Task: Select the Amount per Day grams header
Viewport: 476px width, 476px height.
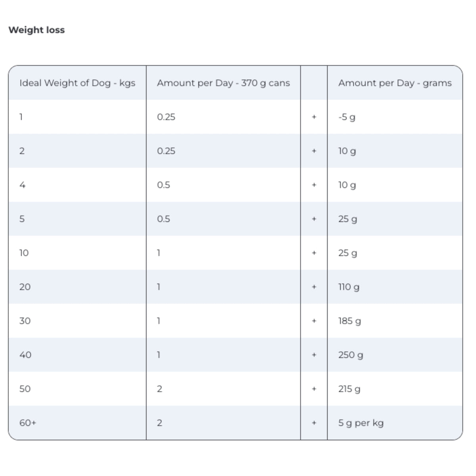Action: tap(395, 83)
